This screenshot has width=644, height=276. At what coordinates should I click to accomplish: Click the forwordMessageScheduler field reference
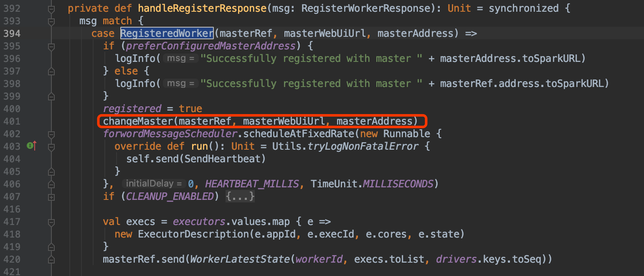(170, 134)
